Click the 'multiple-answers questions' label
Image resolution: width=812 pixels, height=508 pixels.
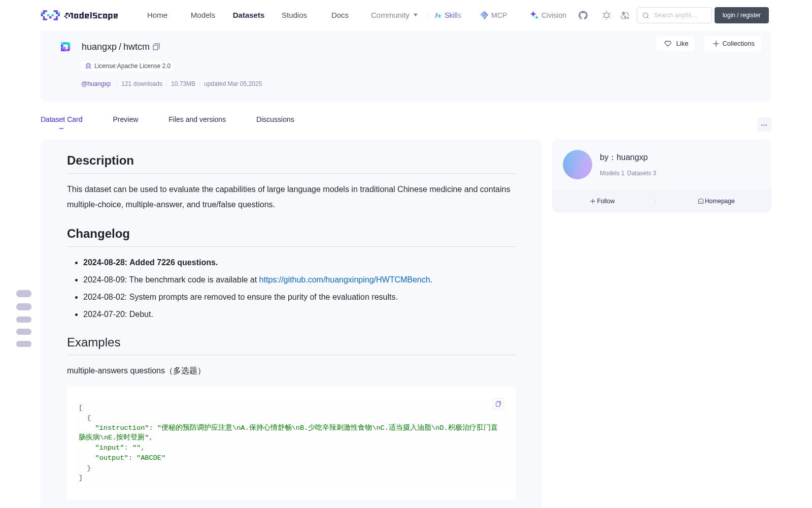pos(136,371)
